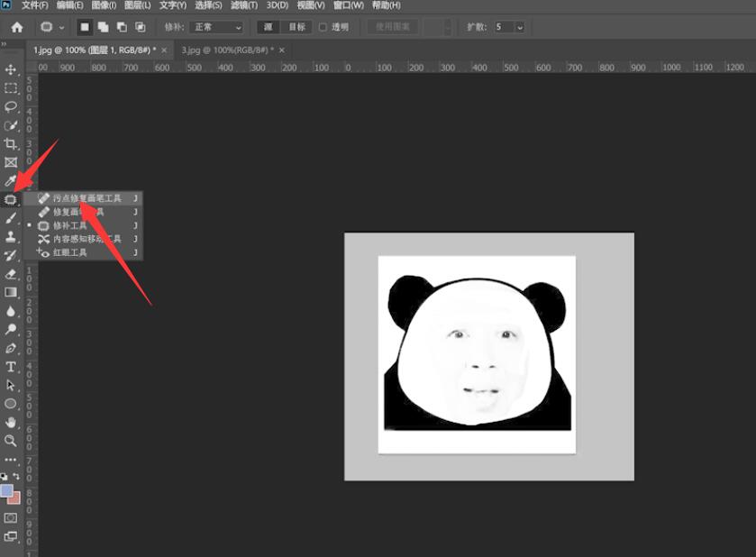756x557 pixels.
Task: Set patch mode to 源
Action: (x=268, y=27)
